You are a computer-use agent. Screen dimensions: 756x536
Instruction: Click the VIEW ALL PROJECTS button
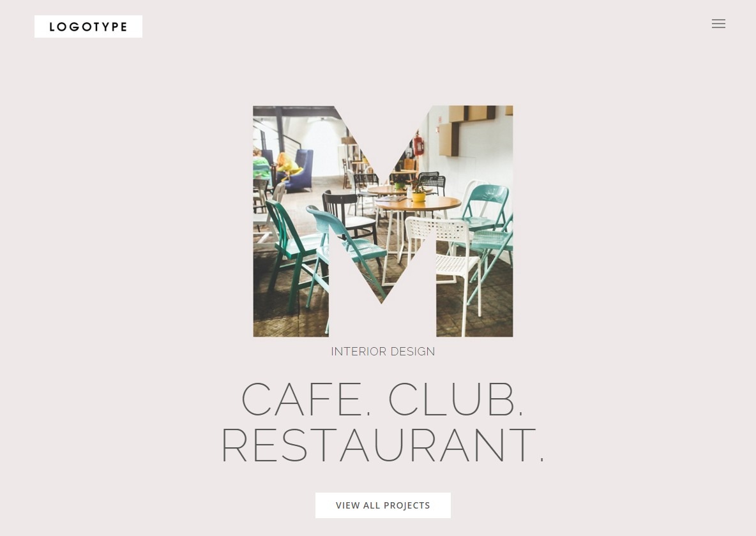click(383, 505)
